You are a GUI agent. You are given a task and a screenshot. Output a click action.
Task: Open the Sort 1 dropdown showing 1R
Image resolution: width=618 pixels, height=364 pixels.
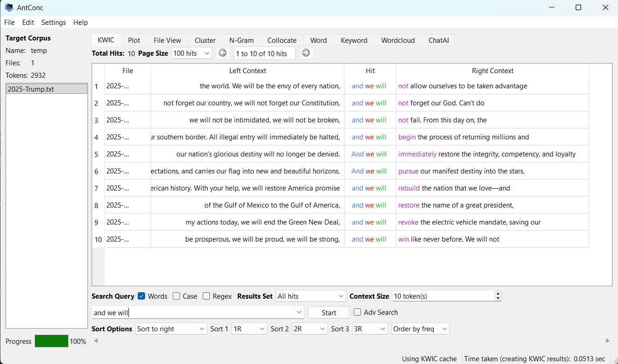click(249, 329)
